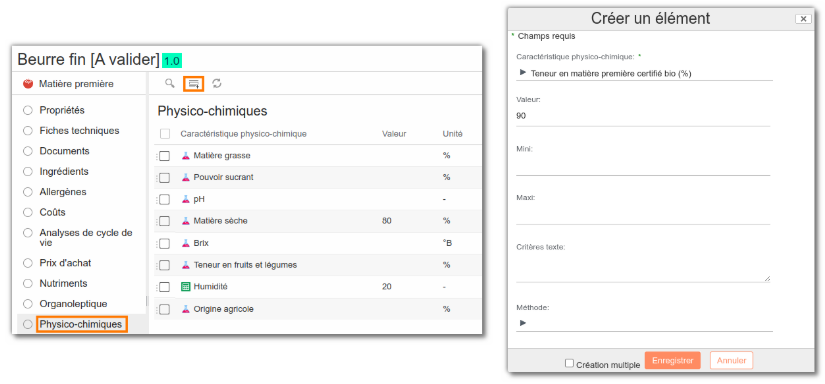Open the Méthode dropdown arrow
Viewport: 825px width, 384px height.
(522, 323)
